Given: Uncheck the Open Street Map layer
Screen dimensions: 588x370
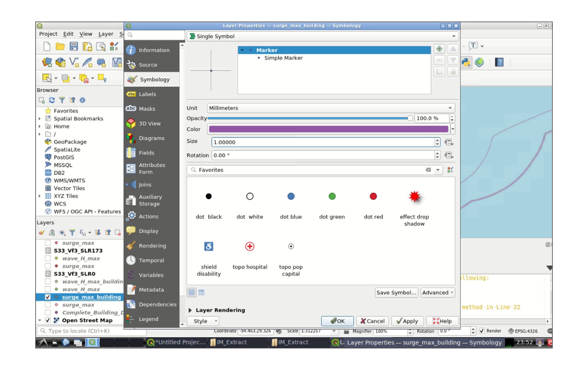Looking at the screenshot, I should [48, 320].
